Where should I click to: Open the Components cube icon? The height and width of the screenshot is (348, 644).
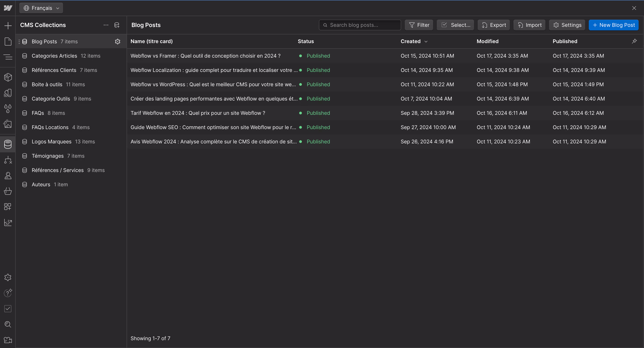point(8,77)
